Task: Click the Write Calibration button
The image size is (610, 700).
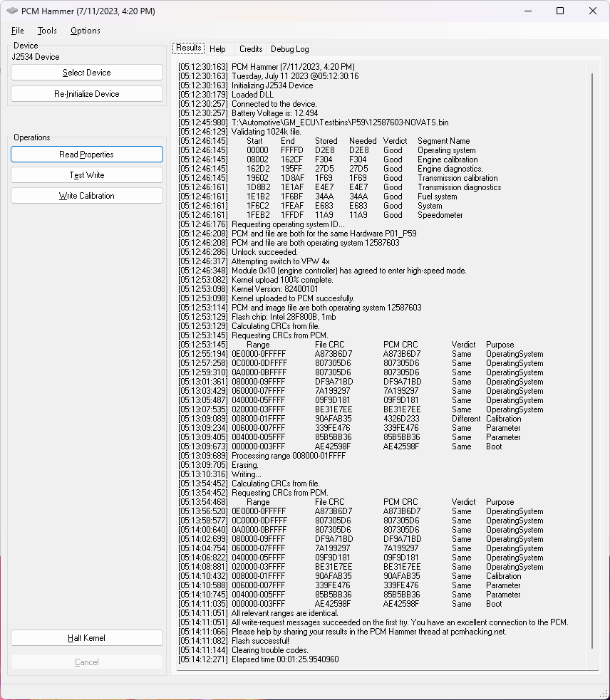Action: [87, 196]
